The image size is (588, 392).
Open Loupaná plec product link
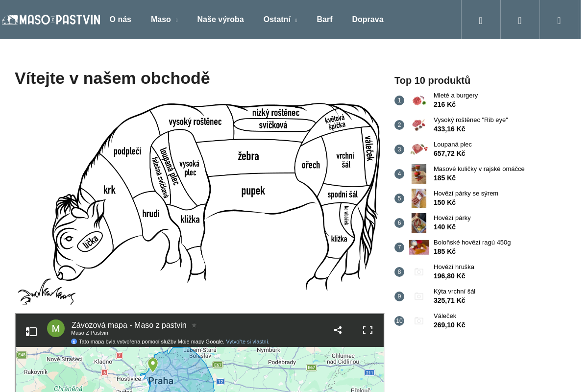coord(453,145)
